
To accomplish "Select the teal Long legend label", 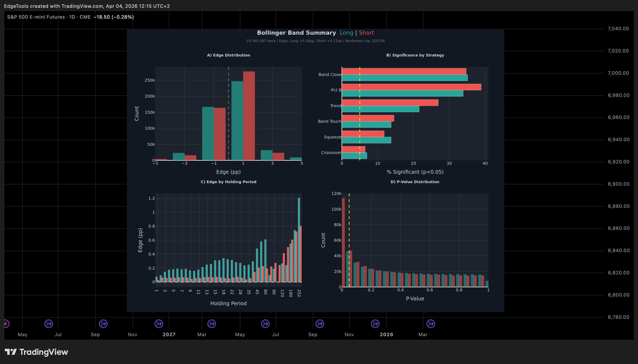I will (346, 33).
